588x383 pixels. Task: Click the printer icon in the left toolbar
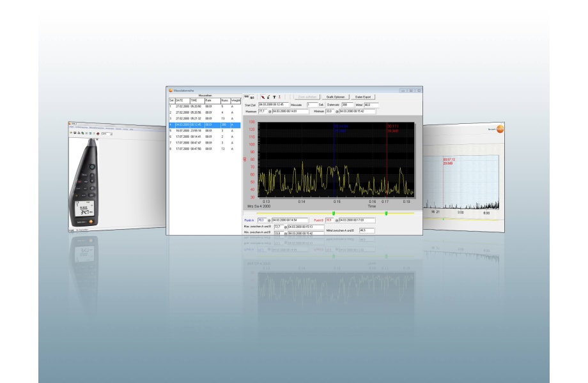(x=78, y=133)
